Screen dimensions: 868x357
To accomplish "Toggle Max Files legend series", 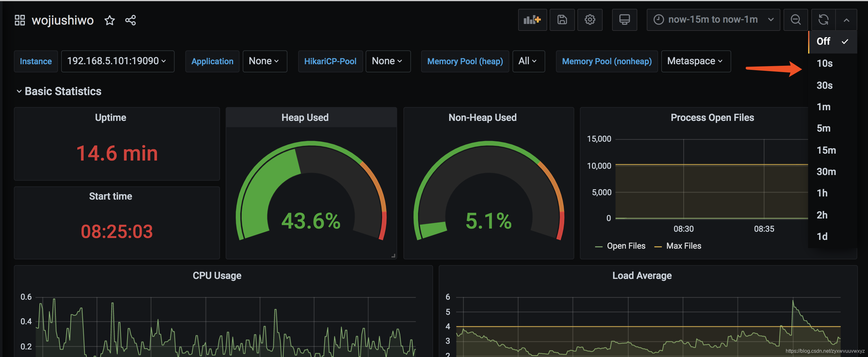I will (x=684, y=246).
